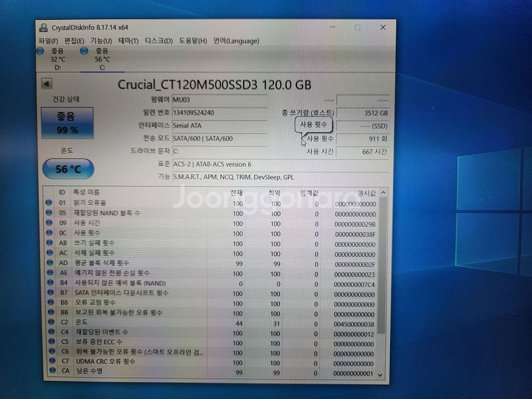Open the 언어(Language) menu

pyautogui.click(x=236, y=41)
